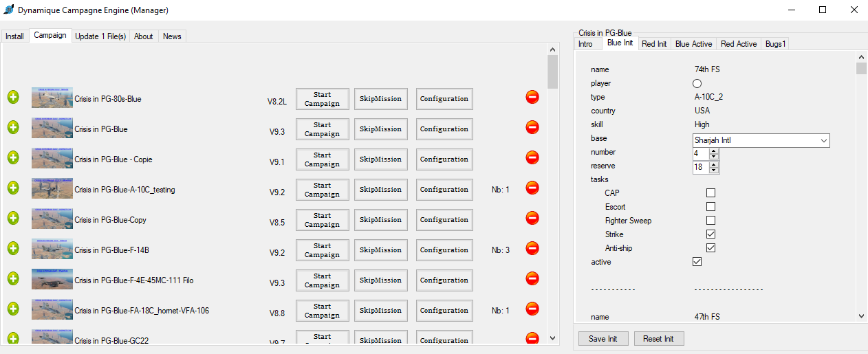The image size is (868, 354).
Task: Increase the number stepper value
Action: (x=715, y=149)
